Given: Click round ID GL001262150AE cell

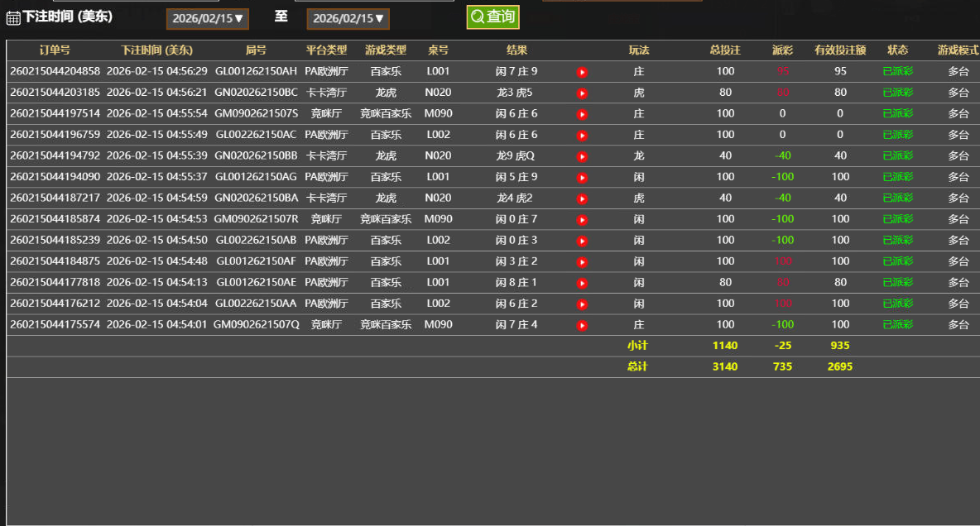Looking at the screenshot, I should (256, 282).
